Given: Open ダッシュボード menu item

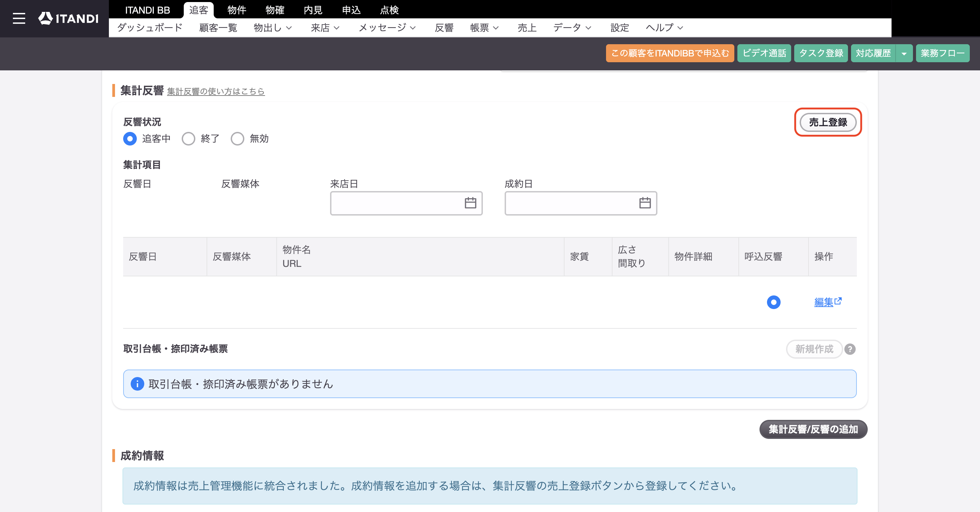Looking at the screenshot, I should [x=150, y=28].
